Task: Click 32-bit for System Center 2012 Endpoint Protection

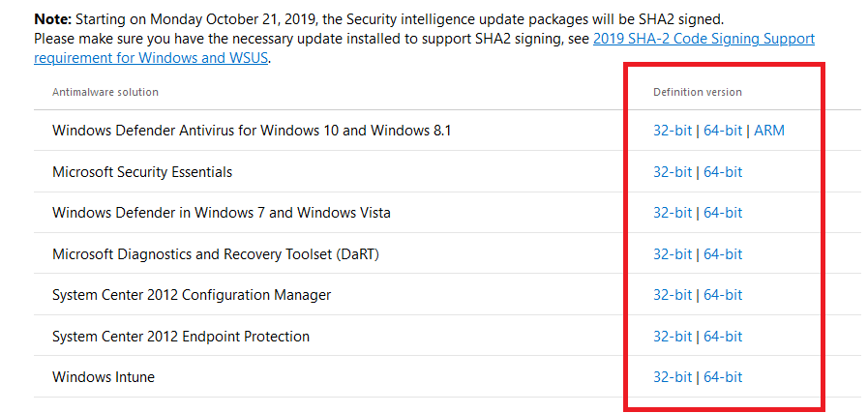Action: (673, 336)
